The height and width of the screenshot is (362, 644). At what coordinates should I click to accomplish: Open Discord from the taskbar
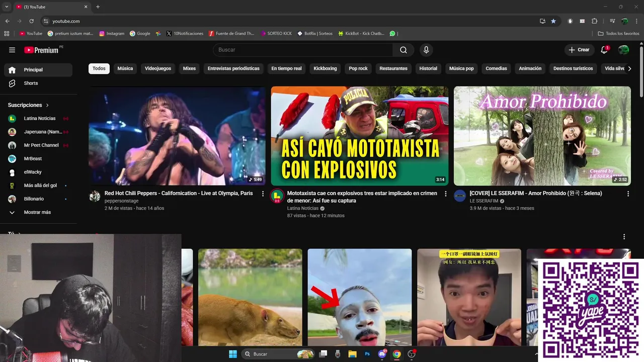(382, 354)
